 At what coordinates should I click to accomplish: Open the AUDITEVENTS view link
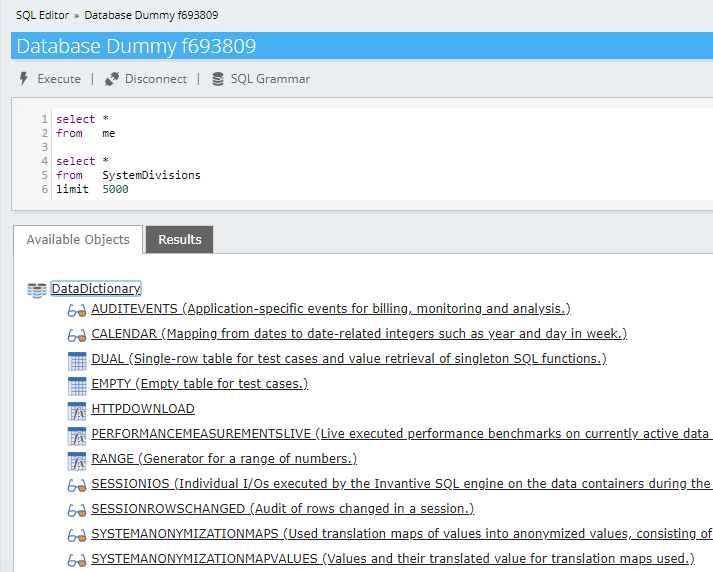331,309
